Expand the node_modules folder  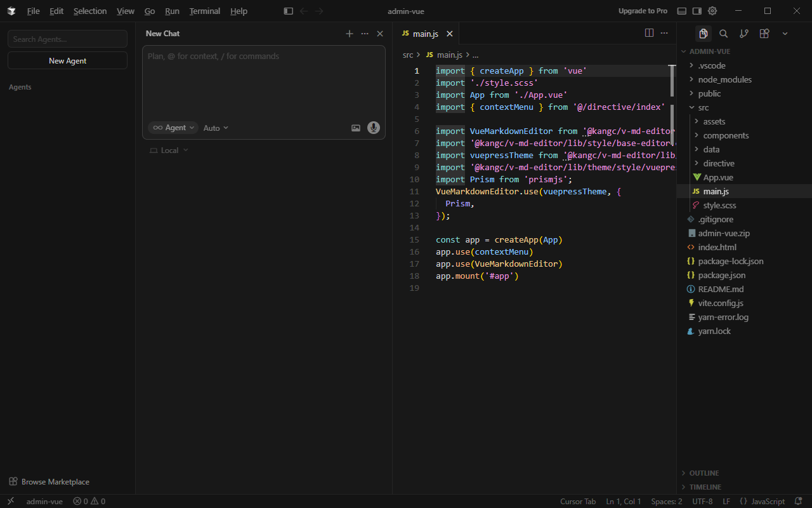coord(724,79)
